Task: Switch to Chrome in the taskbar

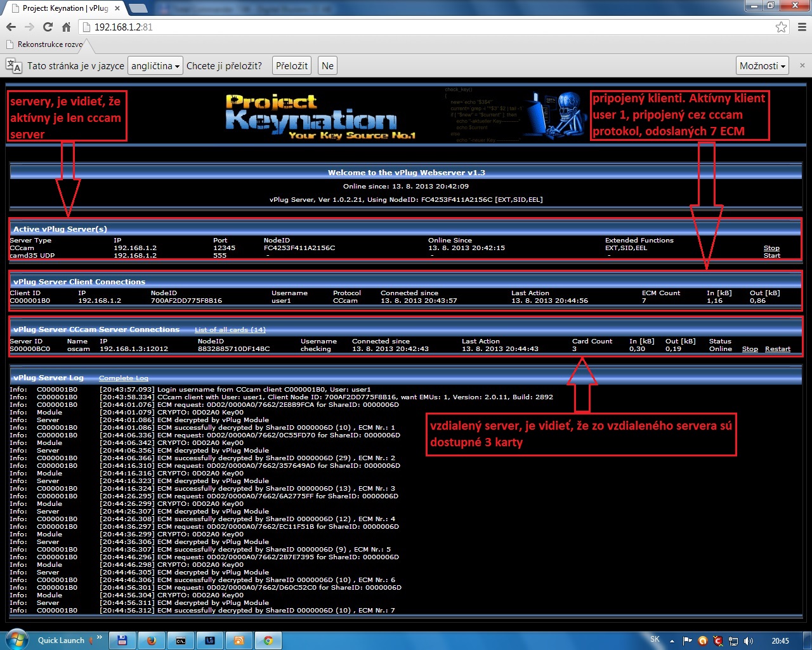Action: (x=268, y=640)
